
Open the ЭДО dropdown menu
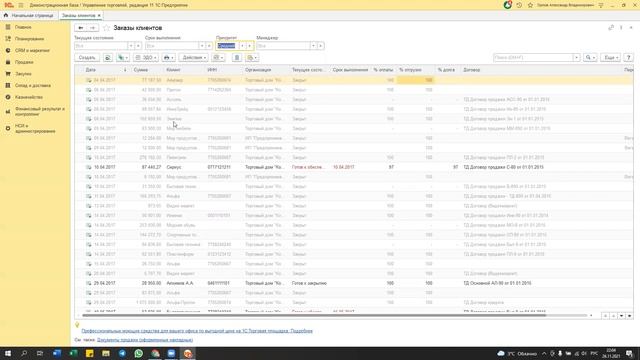(146, 58)
